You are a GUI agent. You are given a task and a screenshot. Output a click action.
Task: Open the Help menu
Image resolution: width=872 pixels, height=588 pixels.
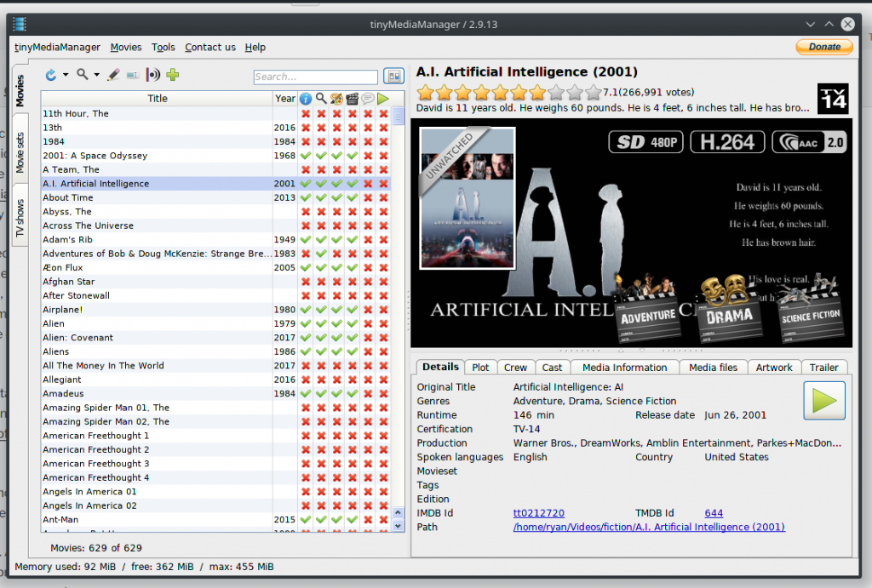pyautogui.click(x=255, y=48)
